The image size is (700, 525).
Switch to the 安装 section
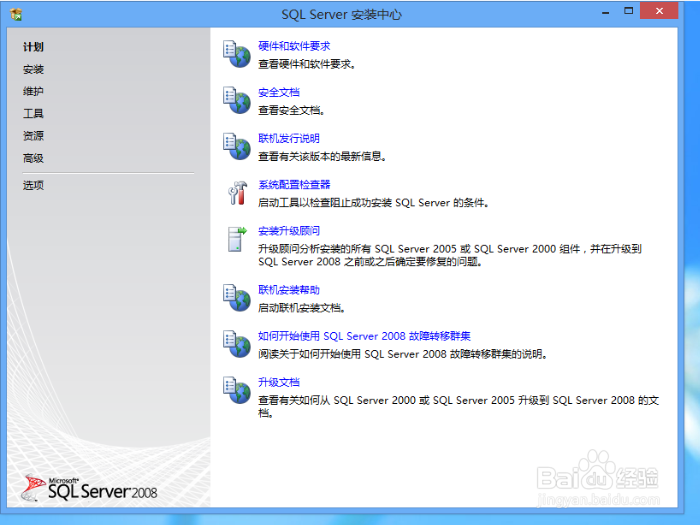[33, 69]
